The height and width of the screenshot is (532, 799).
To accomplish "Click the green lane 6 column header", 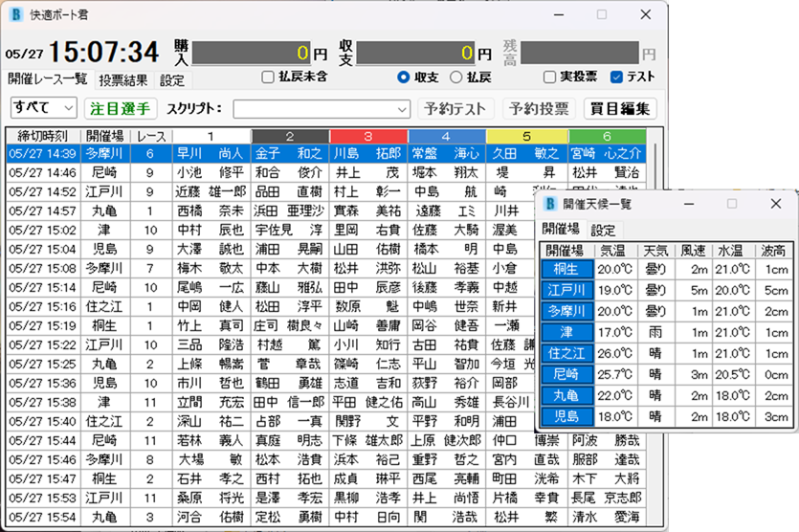I will click(x=608, y=137).
